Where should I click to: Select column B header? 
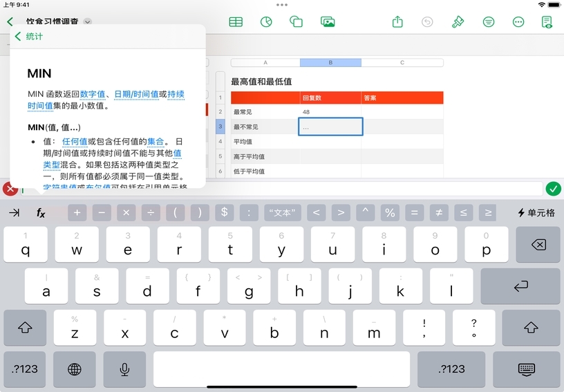point(330,62)
